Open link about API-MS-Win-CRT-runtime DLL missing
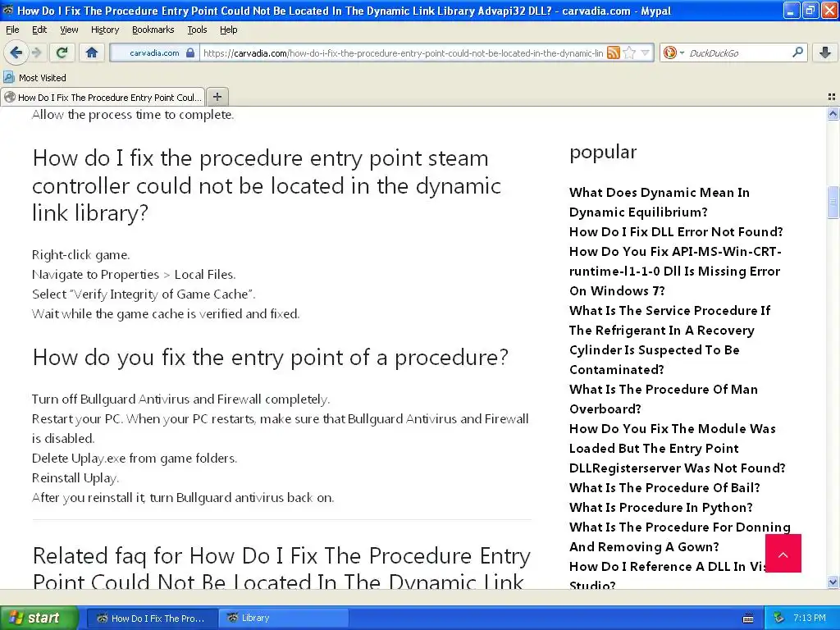 [675, 271]
